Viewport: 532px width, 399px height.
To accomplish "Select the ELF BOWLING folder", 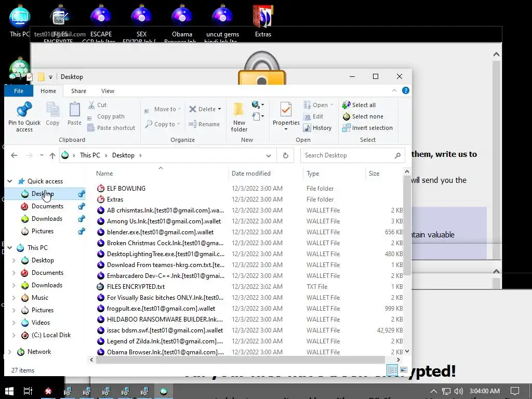I will point(126,188).
